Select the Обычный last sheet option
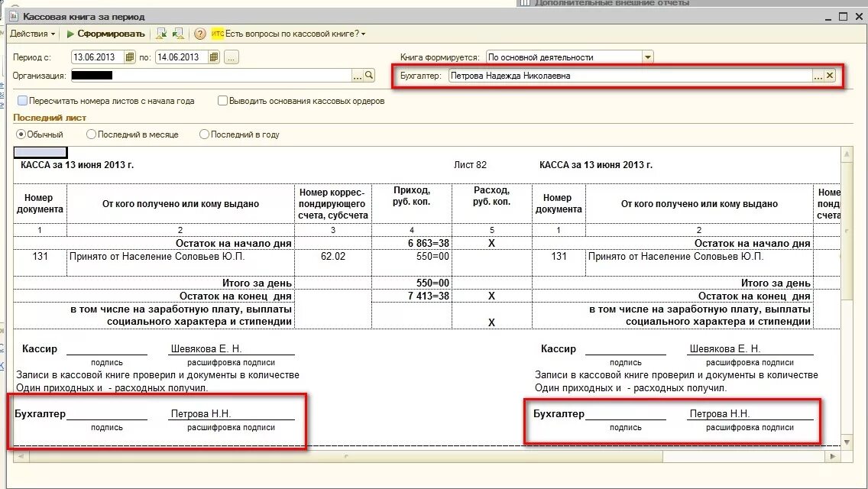Image resolution: width=868 pixels, height=489 pixels. [21, 134]
